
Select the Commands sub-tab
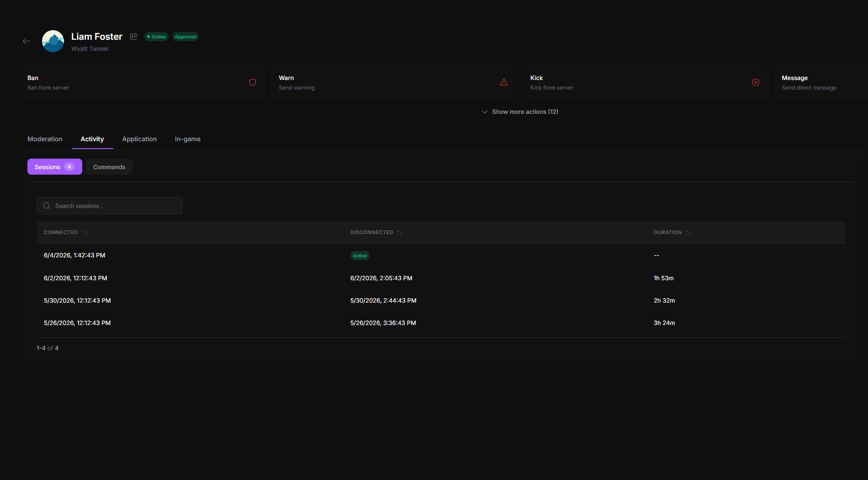109,167
